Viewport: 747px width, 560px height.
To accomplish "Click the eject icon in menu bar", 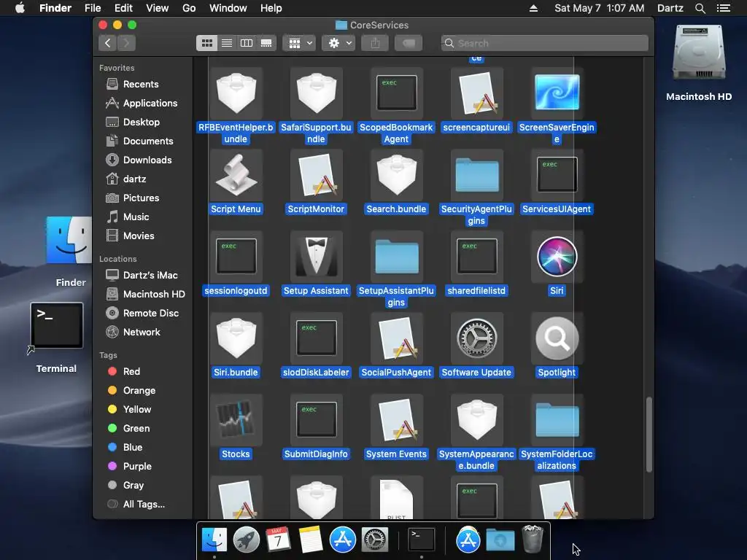I will 533,8.
